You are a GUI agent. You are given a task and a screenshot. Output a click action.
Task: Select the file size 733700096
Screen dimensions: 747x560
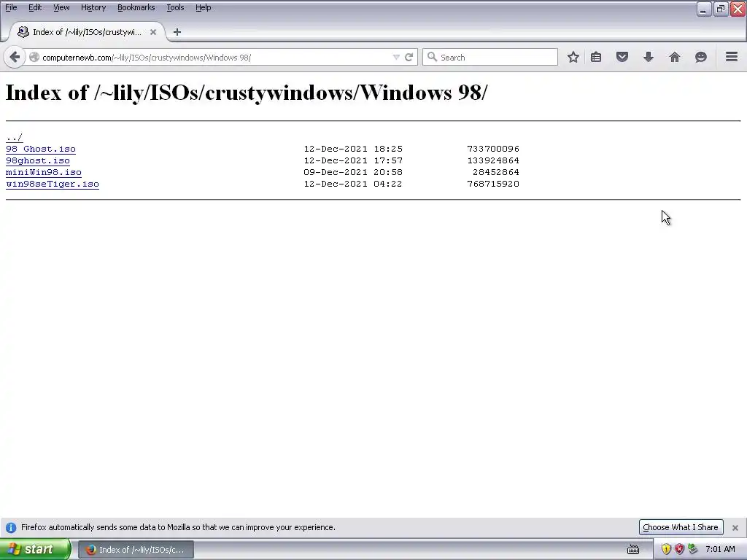pyautogui.click(x=493, y=149)
